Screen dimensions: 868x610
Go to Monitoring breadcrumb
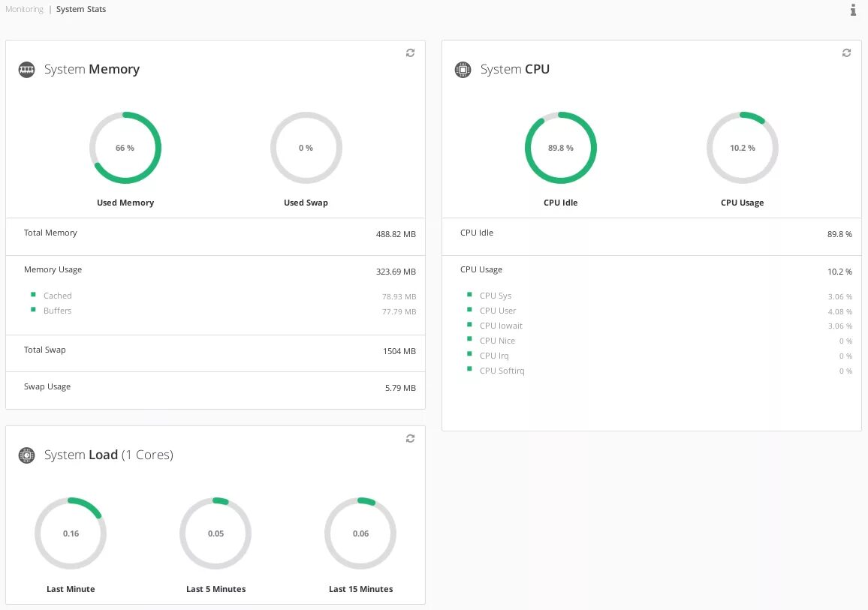(x=24, y=10)
